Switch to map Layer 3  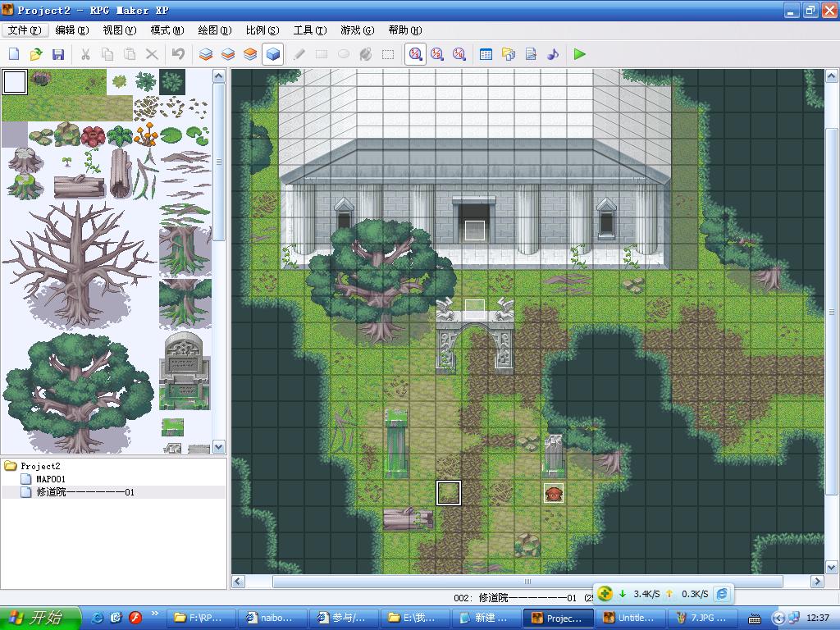click(250, 54)
